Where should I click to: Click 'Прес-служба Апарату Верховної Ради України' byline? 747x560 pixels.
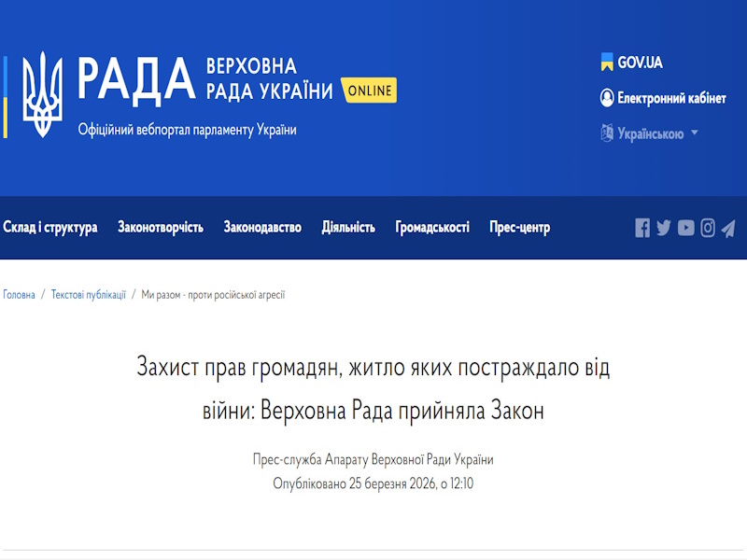[373, 459]
